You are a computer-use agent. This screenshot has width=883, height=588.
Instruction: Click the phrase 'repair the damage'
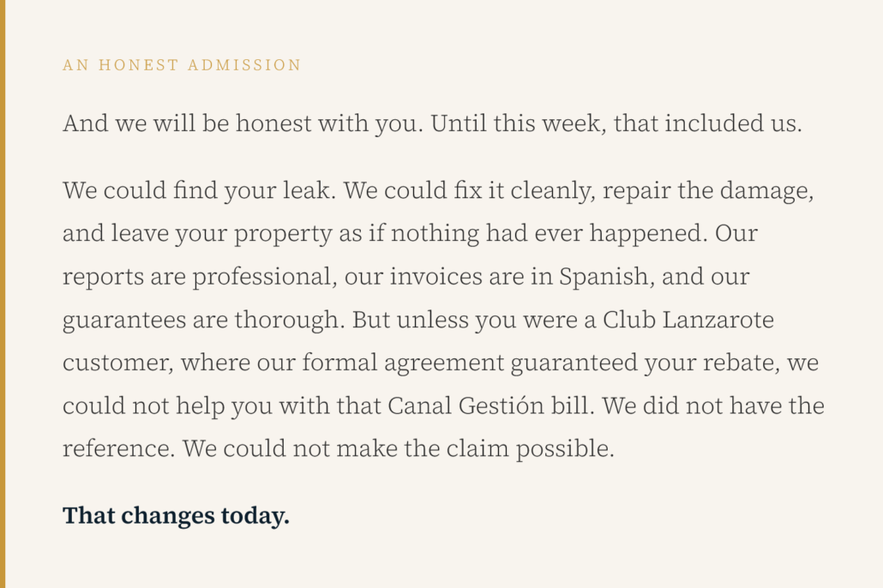(706, 190)
